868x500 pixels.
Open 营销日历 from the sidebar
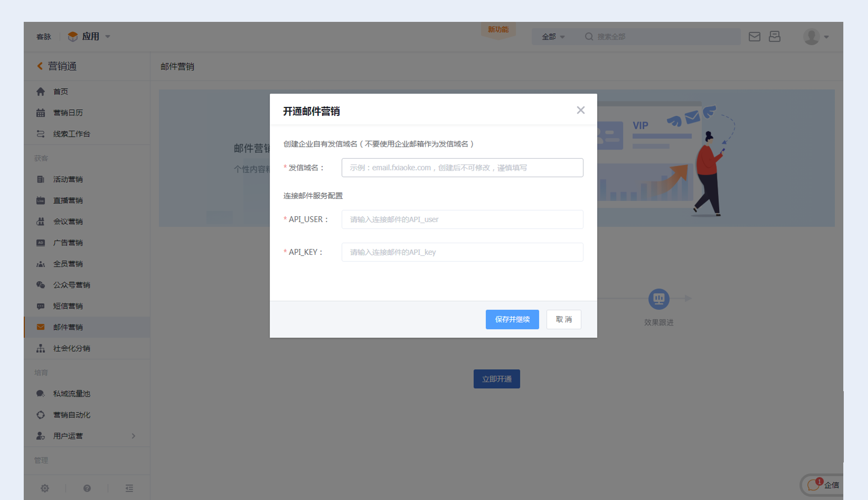(x=68, y=113)
